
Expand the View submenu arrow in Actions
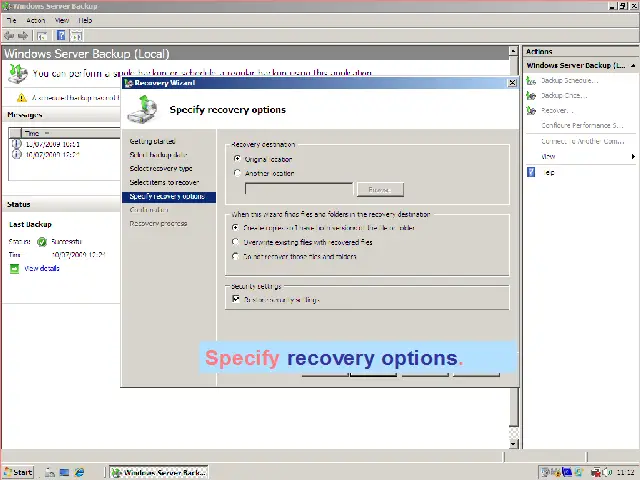tap(633, 156)
